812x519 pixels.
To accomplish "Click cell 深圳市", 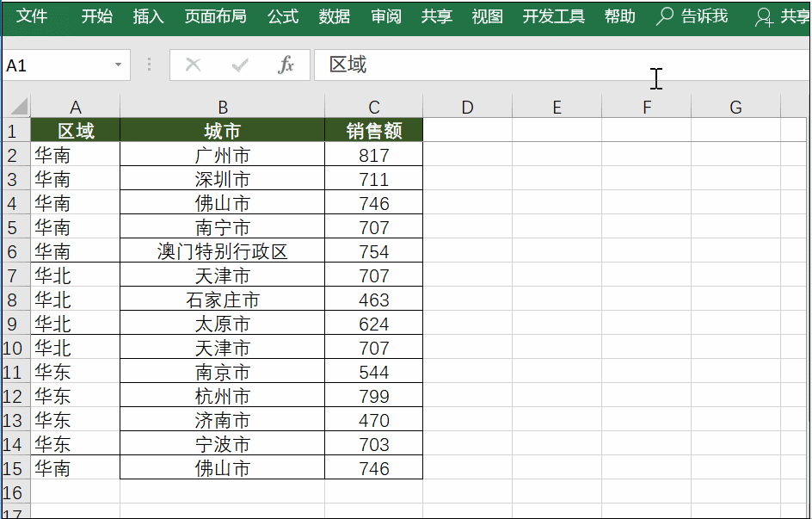I will (223, 179).
